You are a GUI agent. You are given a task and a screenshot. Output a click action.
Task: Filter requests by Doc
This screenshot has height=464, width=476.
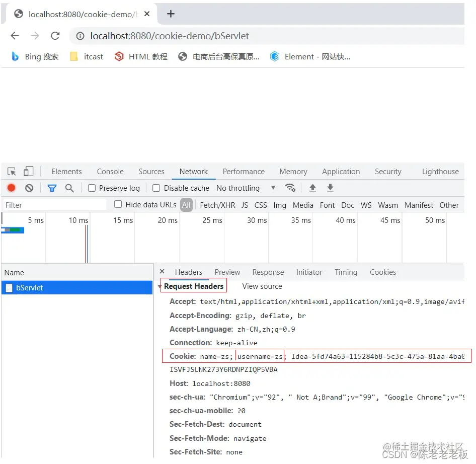tap(348, 205)
